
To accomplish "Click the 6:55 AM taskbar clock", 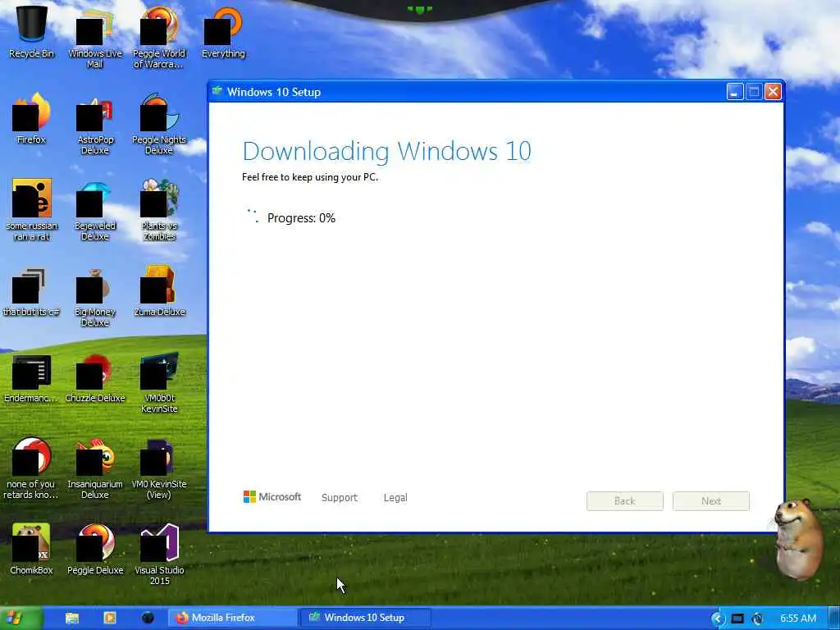I will click(x=798, y=619).
